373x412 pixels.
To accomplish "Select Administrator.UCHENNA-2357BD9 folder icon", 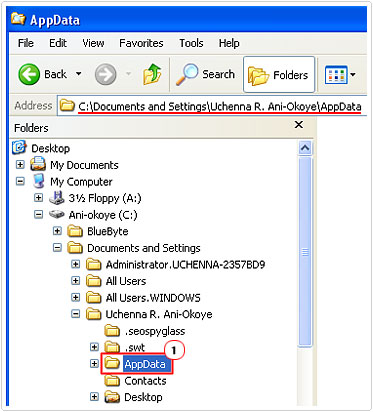I will pyautogui.click(x=94, y=264).
